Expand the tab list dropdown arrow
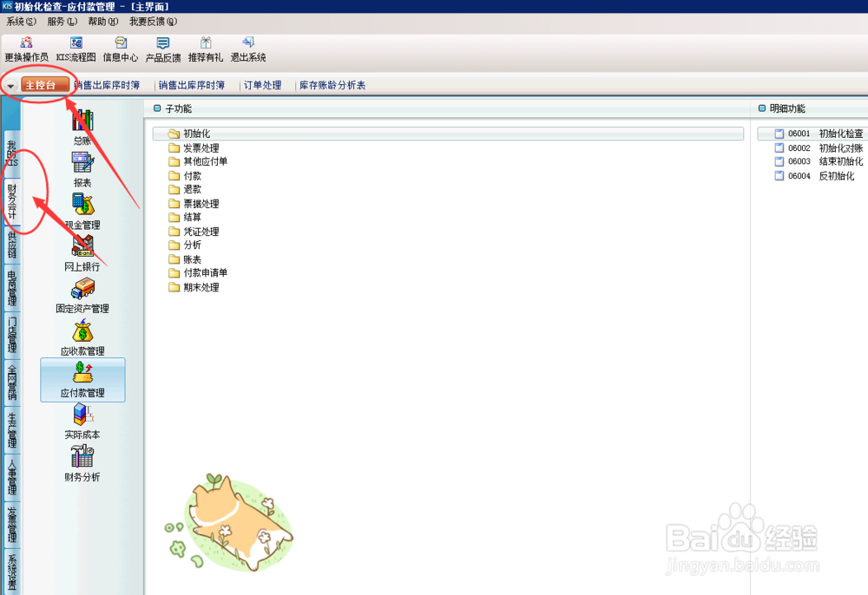868x595 pixels. click(x=10, y=86)
